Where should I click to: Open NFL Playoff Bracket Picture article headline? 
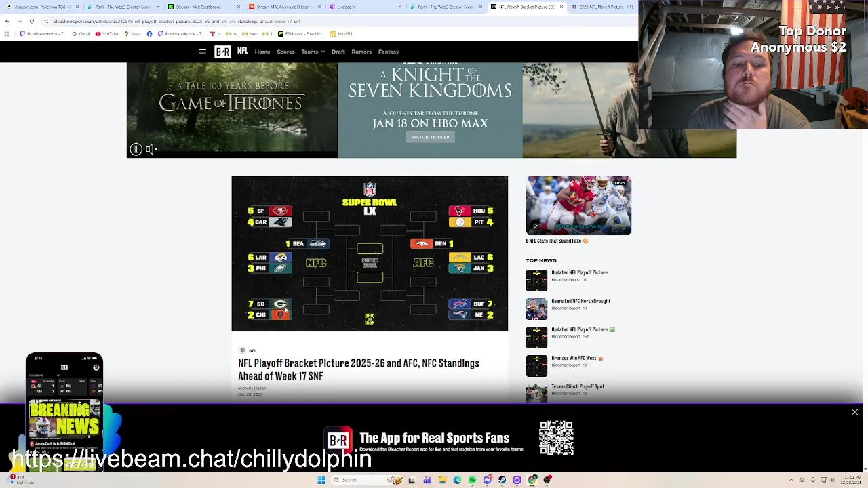pos(359,369)
